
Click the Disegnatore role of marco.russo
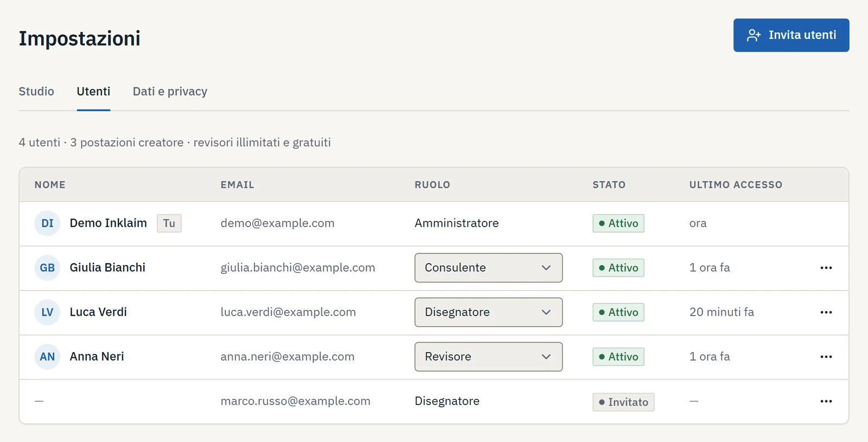point(447,401)
